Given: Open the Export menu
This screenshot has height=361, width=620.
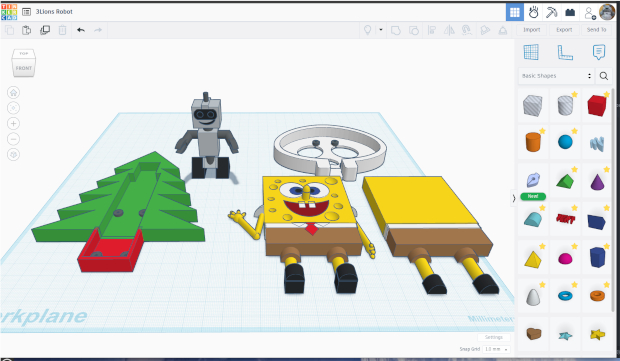Looking at the screenshot, I should (564, 30).
